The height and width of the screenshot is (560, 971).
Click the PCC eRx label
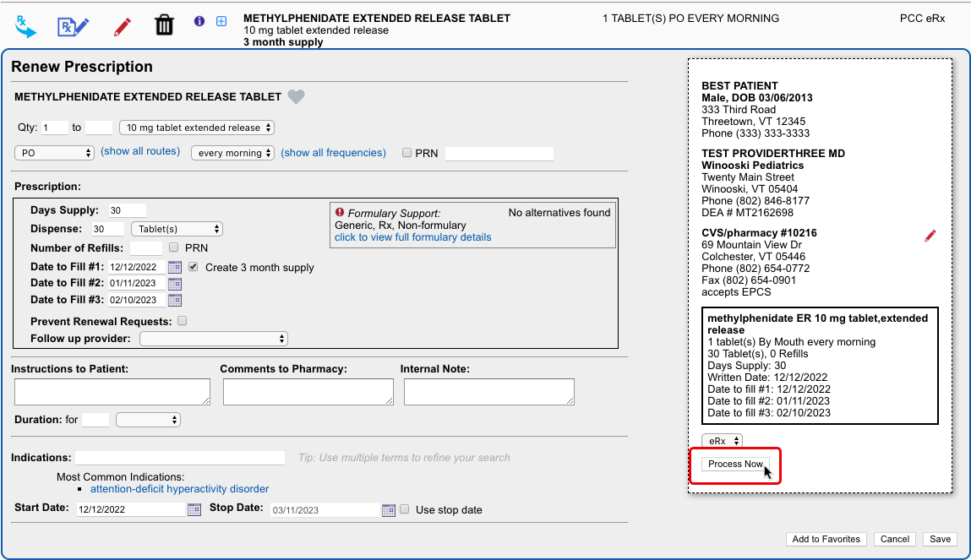tap(922, 19)
